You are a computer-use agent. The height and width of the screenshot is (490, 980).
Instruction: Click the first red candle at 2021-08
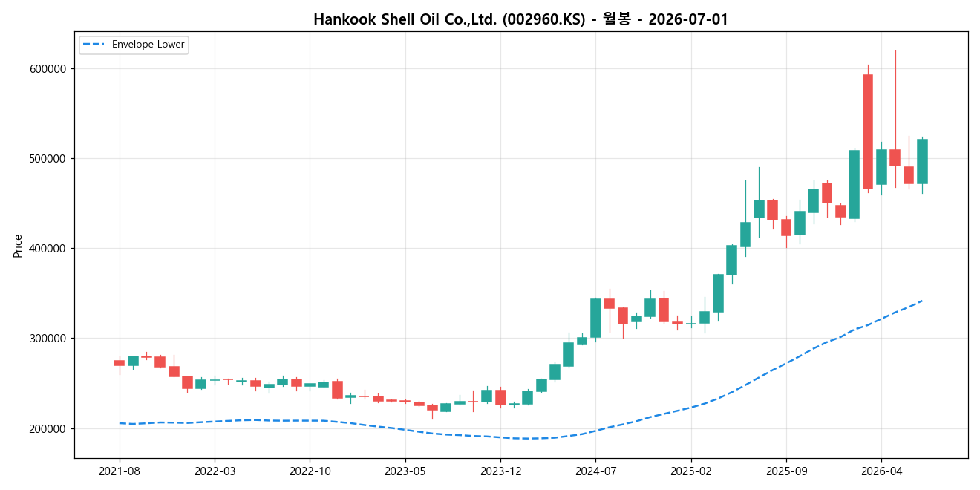coord(120,363)
